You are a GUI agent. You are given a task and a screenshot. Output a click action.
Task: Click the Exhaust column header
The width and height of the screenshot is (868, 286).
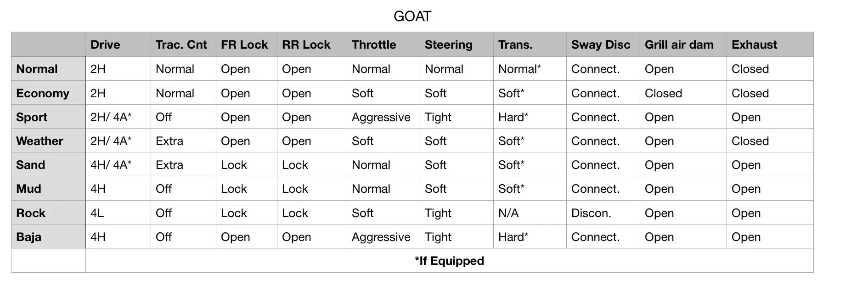[770, 45]
